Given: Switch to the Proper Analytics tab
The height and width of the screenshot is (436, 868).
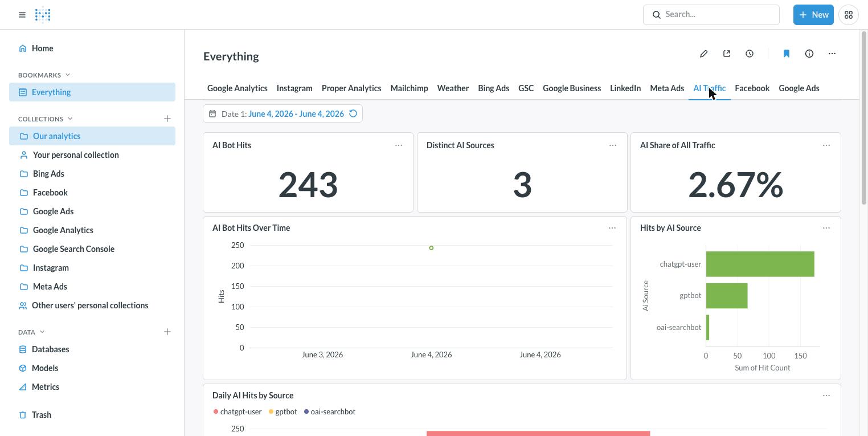Looking at the screenshot, I should 351,88.
